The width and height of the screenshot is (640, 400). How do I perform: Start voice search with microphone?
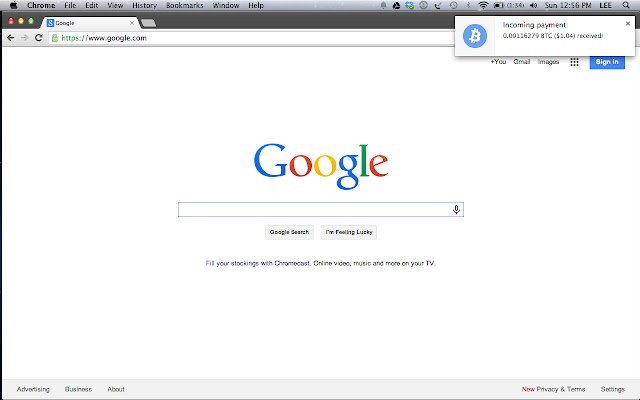pos(456,209)
